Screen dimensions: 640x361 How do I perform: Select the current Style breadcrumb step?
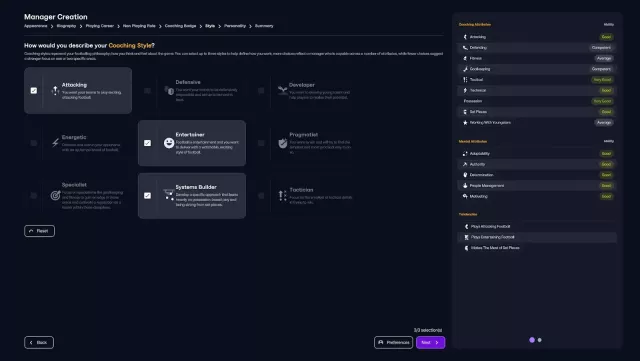pos(210,26)
